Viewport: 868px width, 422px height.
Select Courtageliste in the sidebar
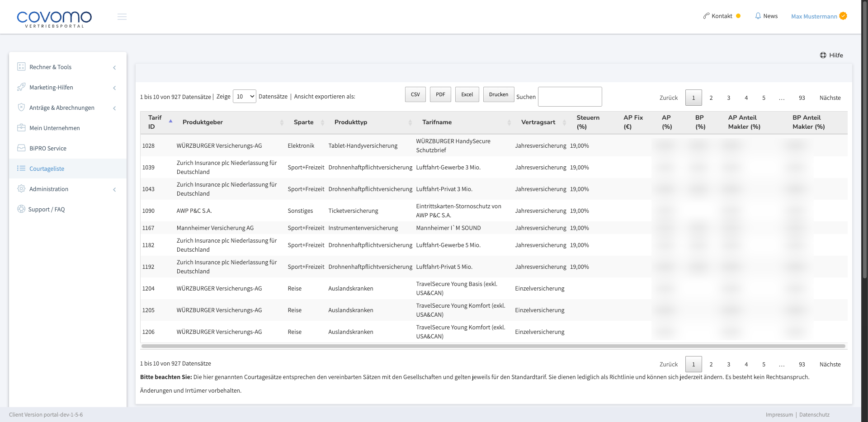pos(68,169)
